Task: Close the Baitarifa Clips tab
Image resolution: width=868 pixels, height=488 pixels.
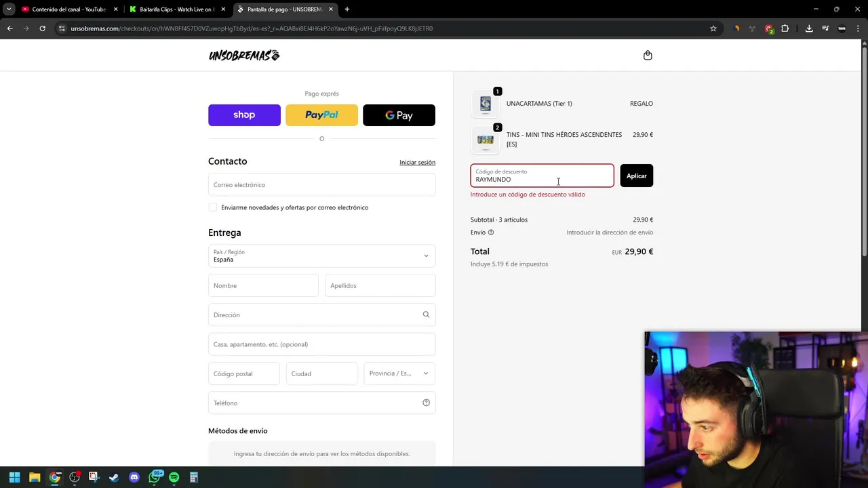Action: coord(223,9)
